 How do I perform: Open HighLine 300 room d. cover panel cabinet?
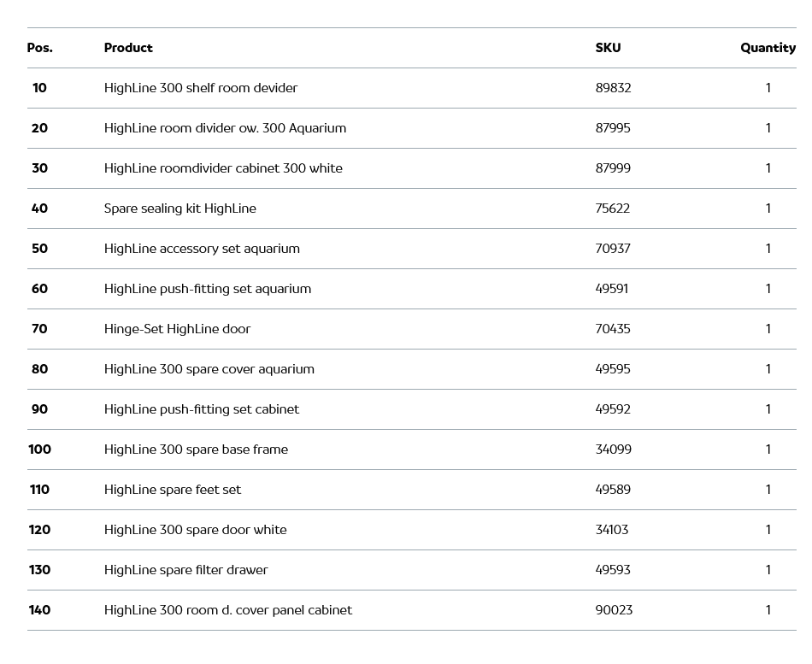click(x=228, y=610)
